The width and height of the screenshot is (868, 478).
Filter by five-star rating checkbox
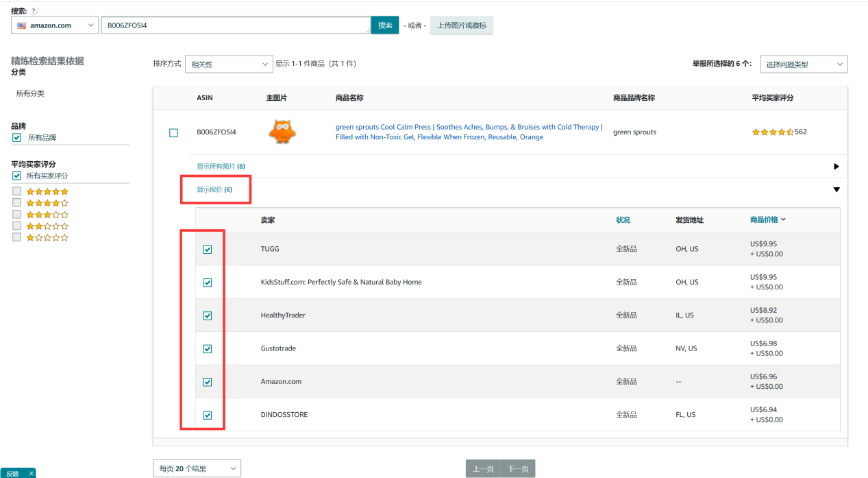(17, 191)
